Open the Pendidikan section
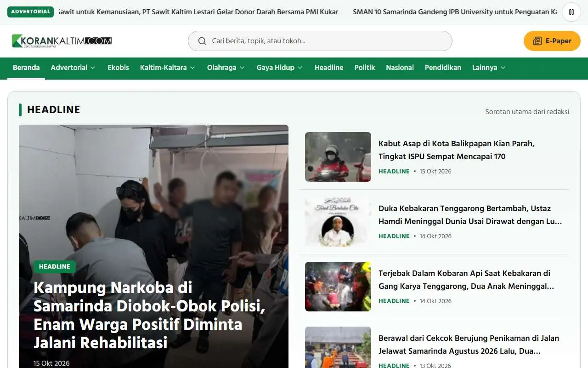Image resolution: width=588 pixels, height=368 pixels. coord(443,68)
